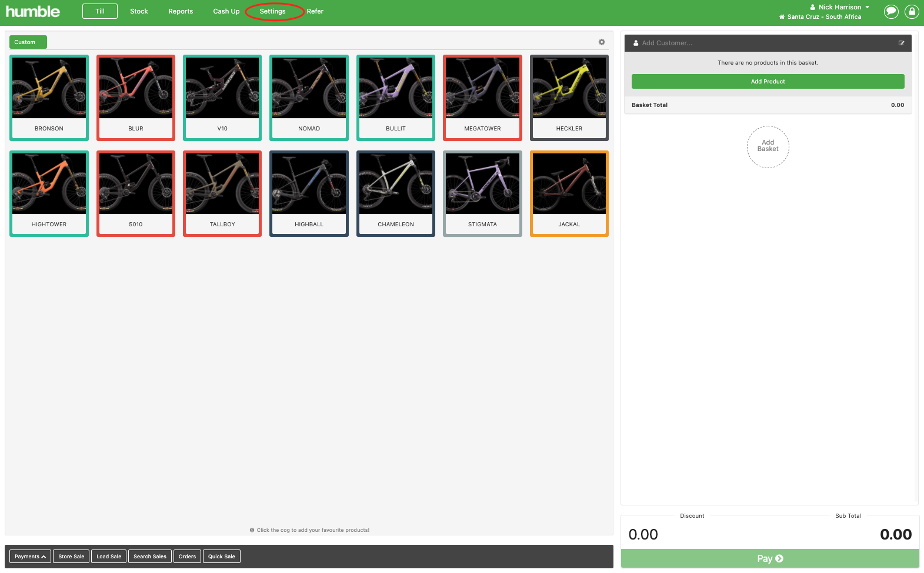Click the Sub Total amount
The image size is (924, 573).
click(x=896, y=534)
